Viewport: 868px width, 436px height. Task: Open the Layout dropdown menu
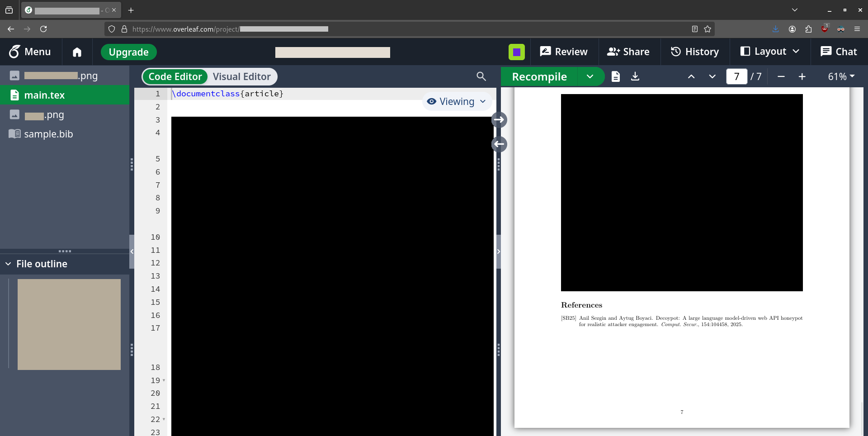(x=769, y=52)
